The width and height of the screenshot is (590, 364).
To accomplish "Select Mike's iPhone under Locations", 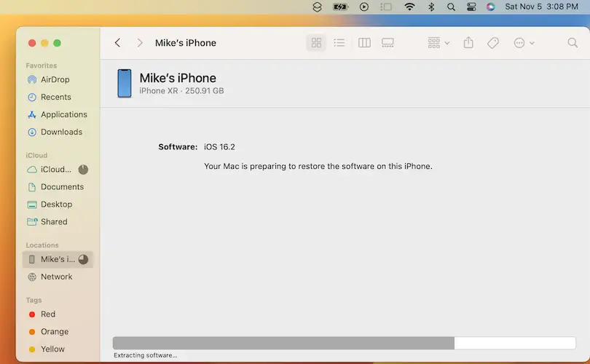I will point(58,259).
